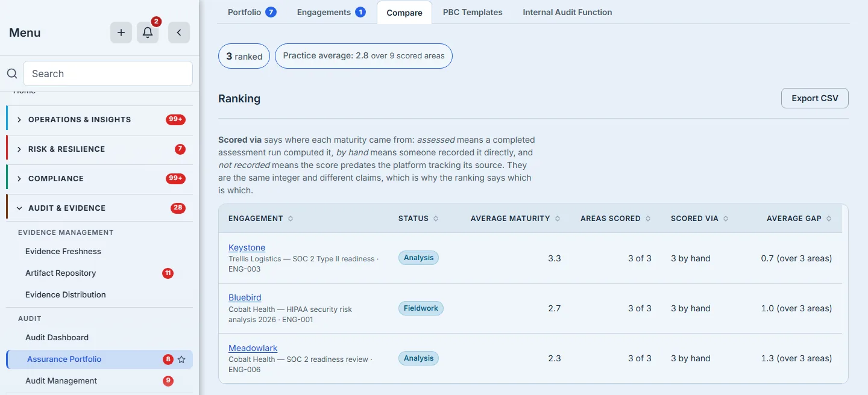Click the Engagement column header label

(256, 219)
